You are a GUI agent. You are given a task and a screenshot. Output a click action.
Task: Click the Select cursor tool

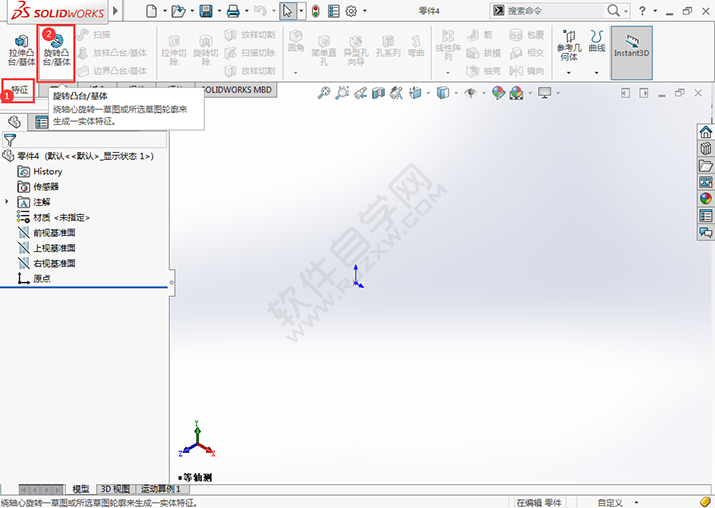click(287, 11)
